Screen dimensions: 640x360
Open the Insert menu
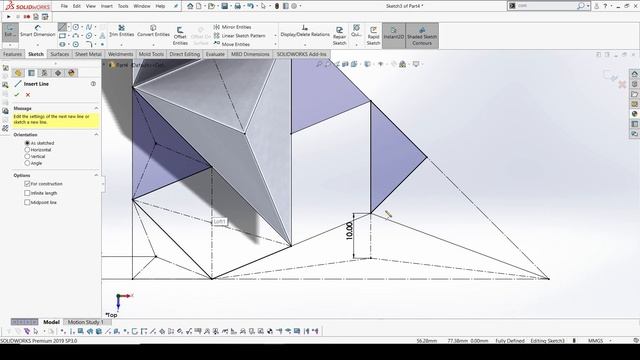click(x=107, y=6)
